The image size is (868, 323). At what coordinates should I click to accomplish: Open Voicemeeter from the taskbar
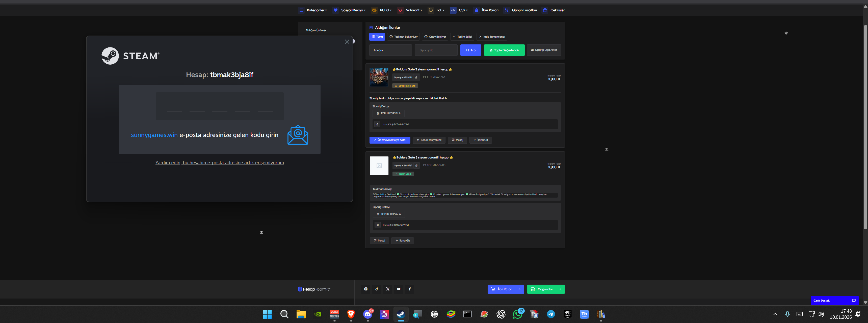click(334, 314)
